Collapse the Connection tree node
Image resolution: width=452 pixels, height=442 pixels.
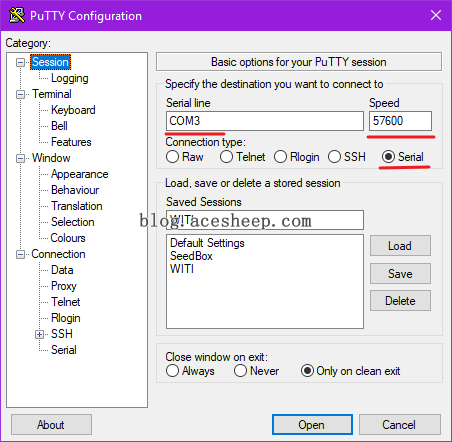pyautogui.click(x=21, y=255)
